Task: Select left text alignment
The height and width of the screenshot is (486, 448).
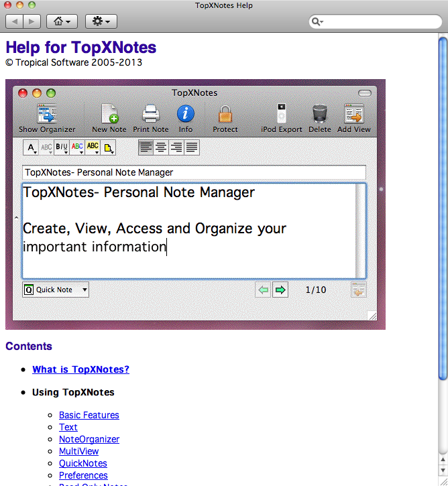Action: [x=146, y=147]
